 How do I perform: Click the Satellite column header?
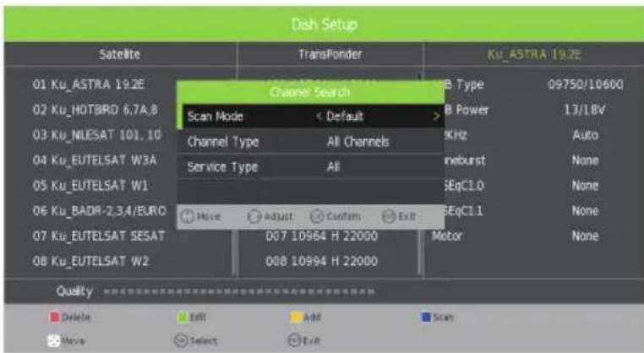119,54
